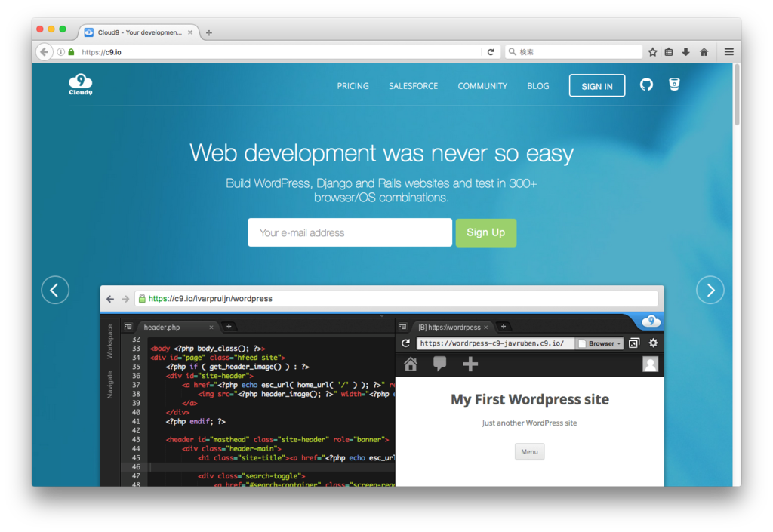Click the Firefox address bar

[x=279, y=52]
